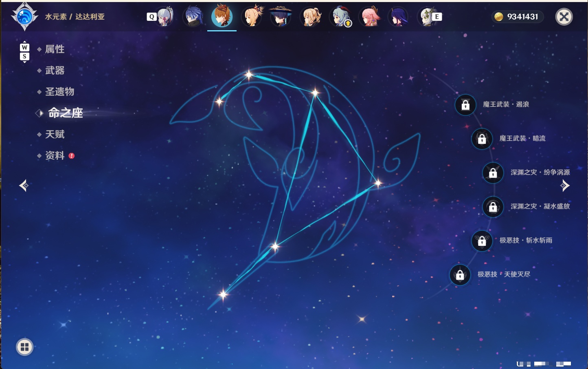
Task: Click the red alert badge next to 资料
Action: [72, 156]
